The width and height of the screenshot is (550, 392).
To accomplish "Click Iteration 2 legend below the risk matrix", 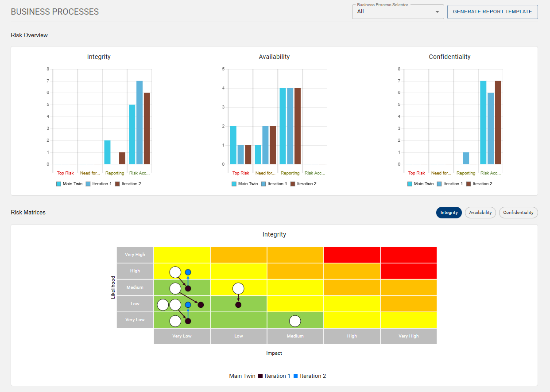I will tap(310, 376).
